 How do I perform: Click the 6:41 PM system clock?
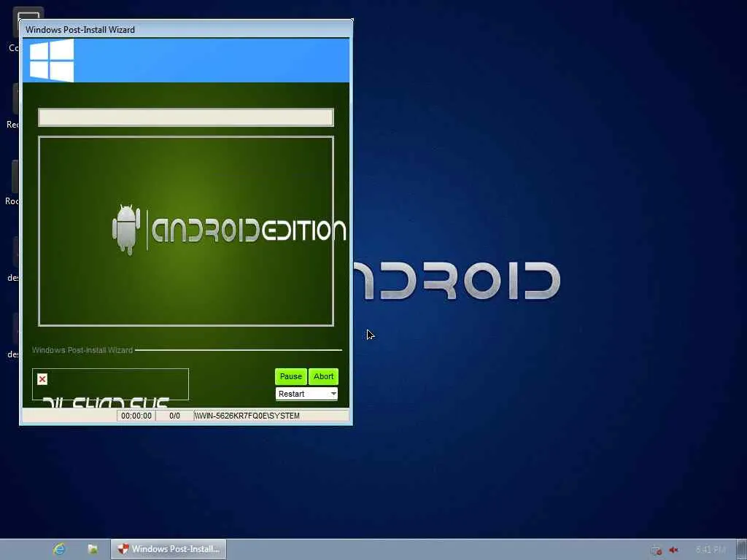tap(711, 550)
